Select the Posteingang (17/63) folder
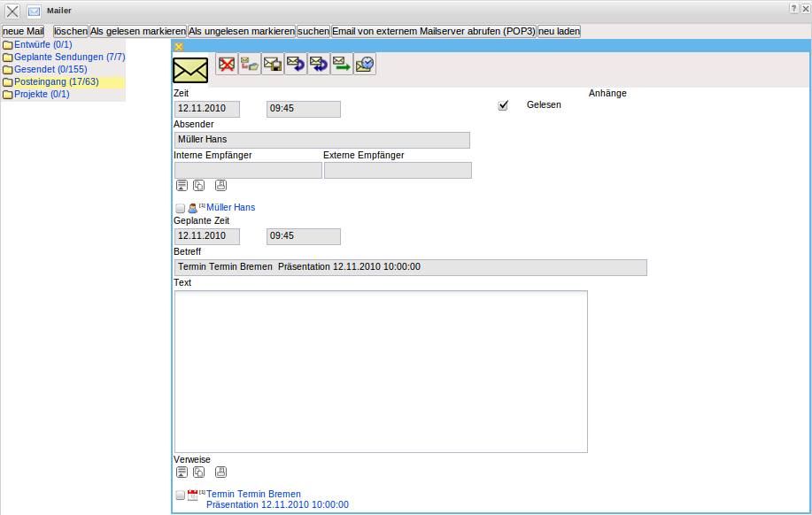Viewport: 812px width, 515px height. point(57,81)
